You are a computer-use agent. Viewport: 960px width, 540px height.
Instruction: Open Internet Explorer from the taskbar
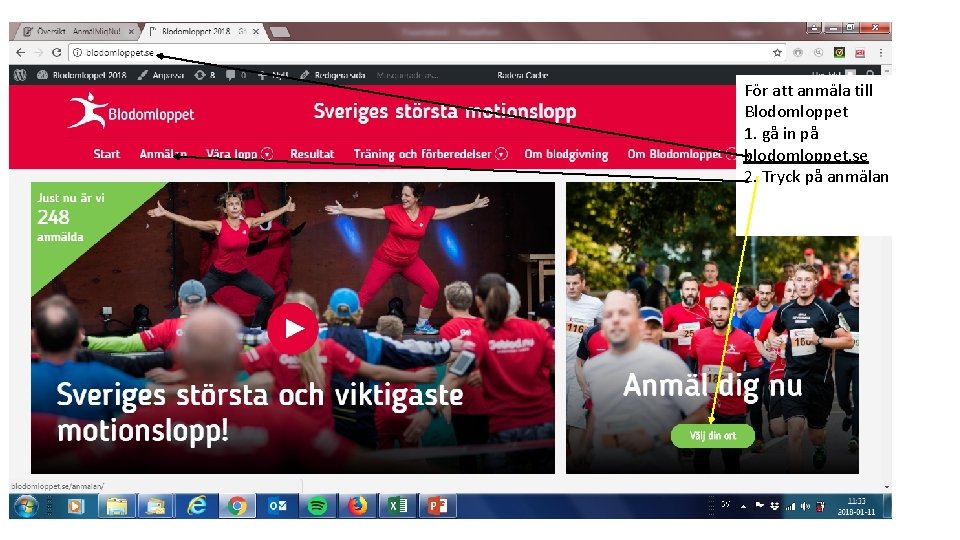point(197,506)
